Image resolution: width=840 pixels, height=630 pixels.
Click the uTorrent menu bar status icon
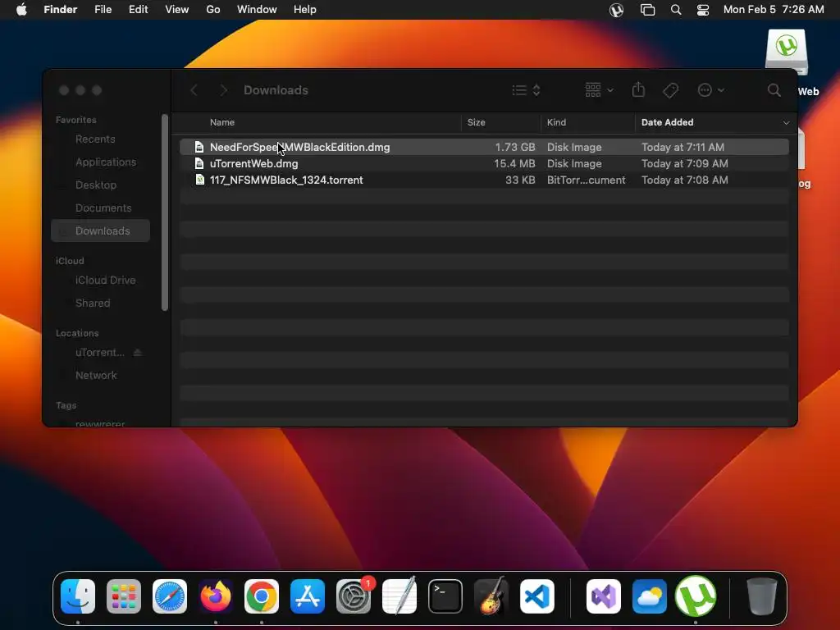tap(616, 10)
